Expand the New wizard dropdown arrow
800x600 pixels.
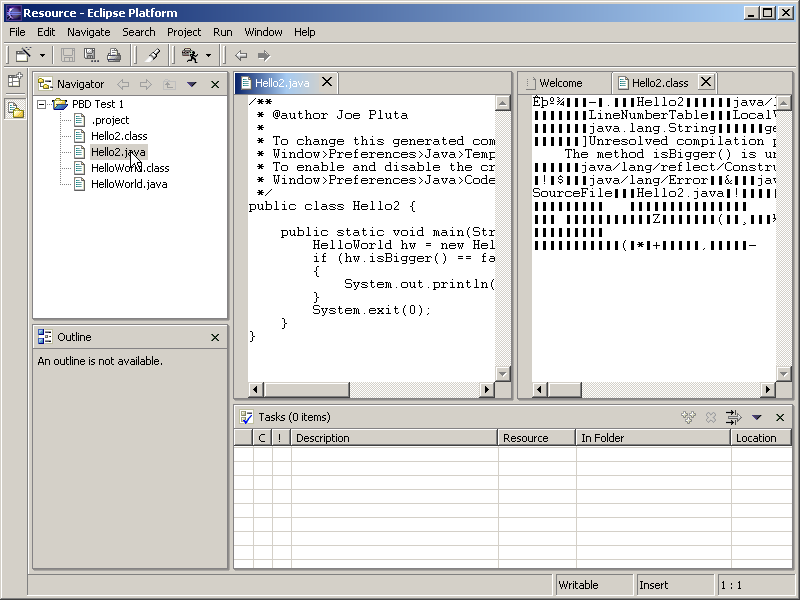click(42, 56)
